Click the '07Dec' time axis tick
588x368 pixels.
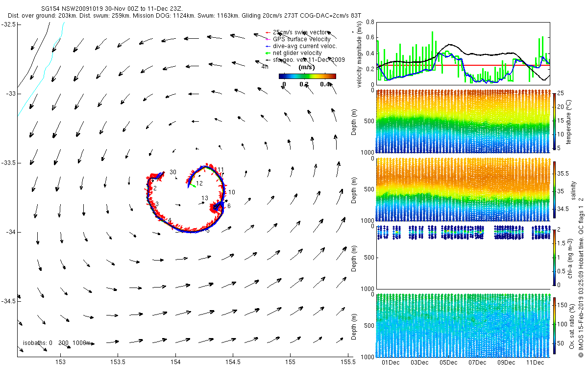478,363
